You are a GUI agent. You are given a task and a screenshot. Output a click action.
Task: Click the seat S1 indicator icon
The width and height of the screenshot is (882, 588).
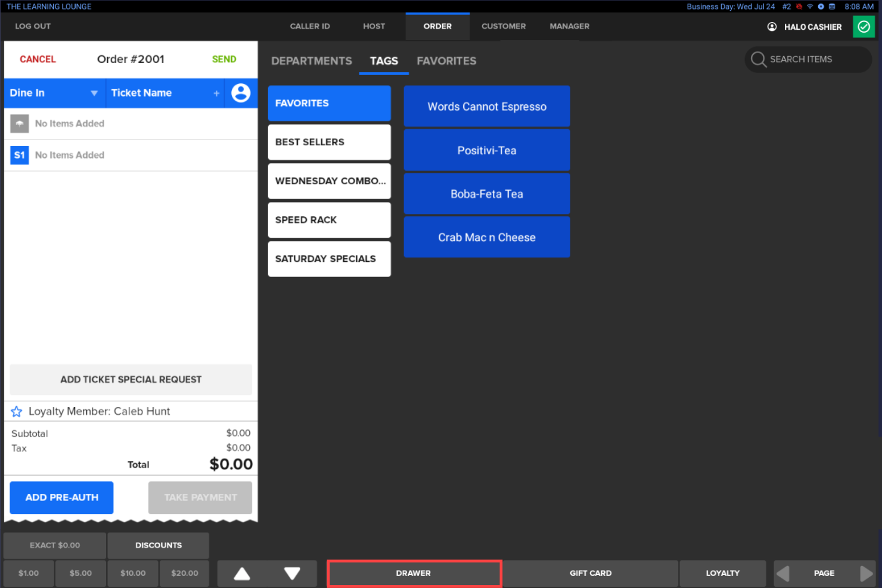(x=20, y=155)
